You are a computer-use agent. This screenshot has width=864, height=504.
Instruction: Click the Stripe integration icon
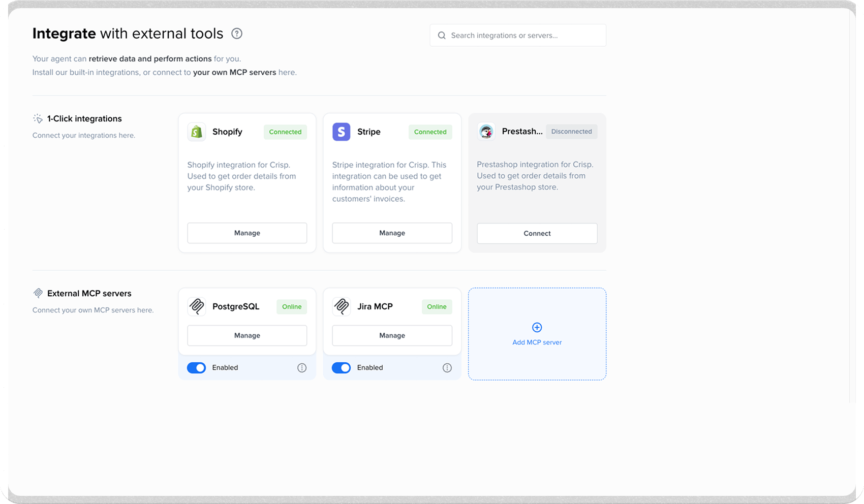(x=341, y=132)
